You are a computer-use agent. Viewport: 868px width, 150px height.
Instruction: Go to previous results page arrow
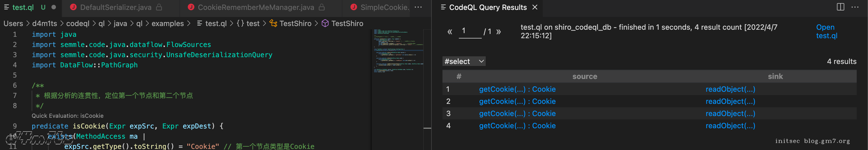[x=450, y=32]
